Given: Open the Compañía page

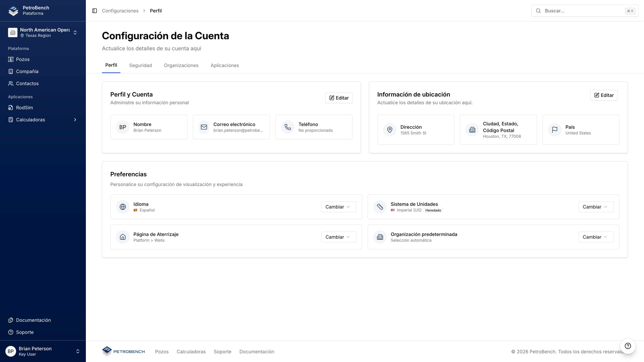Looking at the screenshot, I should tap(27, 71).
